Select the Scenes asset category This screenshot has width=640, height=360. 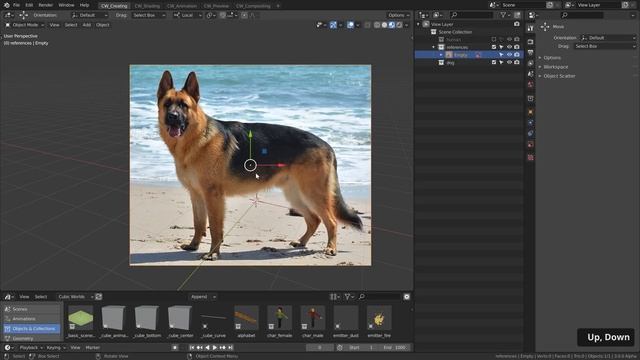32,309
